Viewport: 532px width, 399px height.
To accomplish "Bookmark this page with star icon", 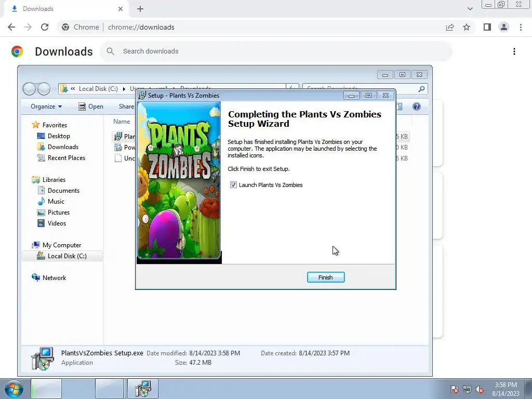I will tap(467, 27).
